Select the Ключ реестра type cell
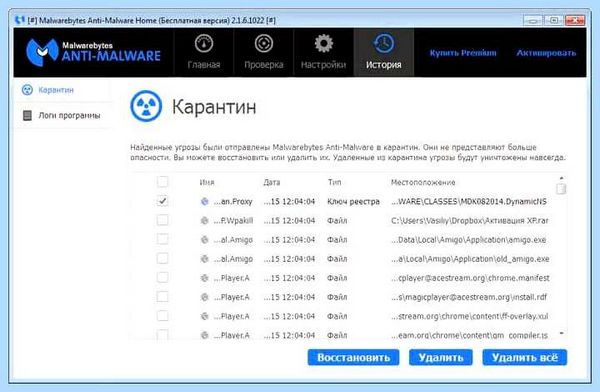The width and height of the screenshot is (600, 392). point(353,201)
